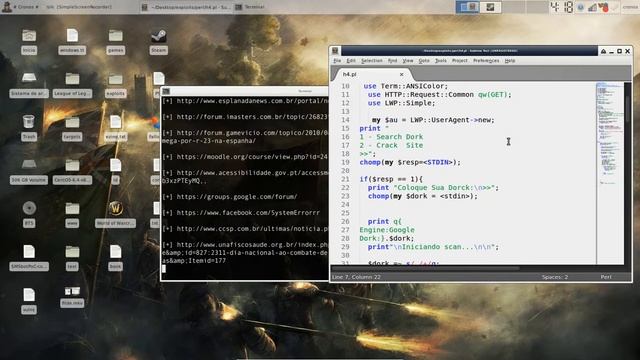
Task: Click the Sublime minimap
Action: [x=610, y=135]
